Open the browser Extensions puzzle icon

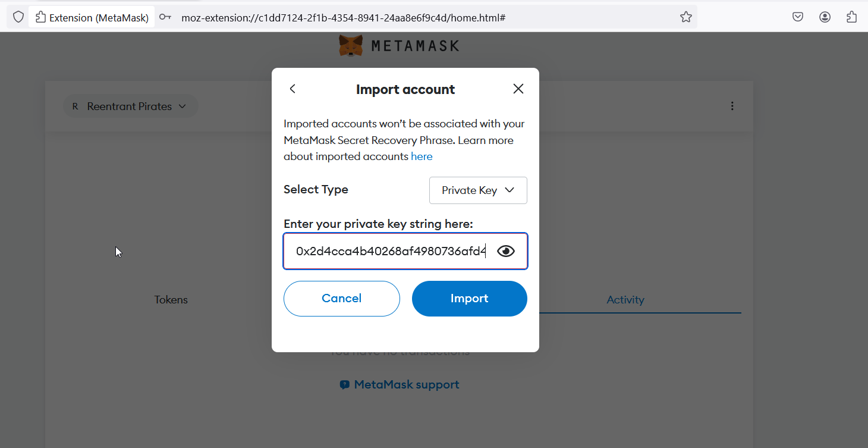851,17
